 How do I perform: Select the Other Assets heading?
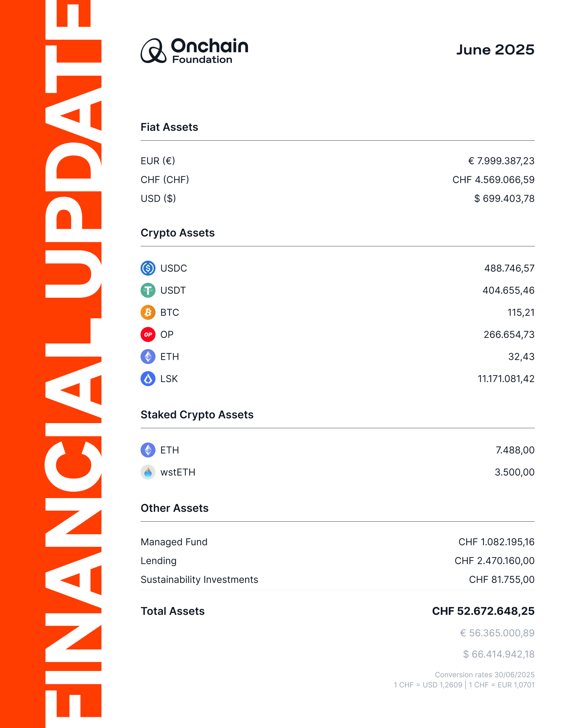[x=175, y=508]
